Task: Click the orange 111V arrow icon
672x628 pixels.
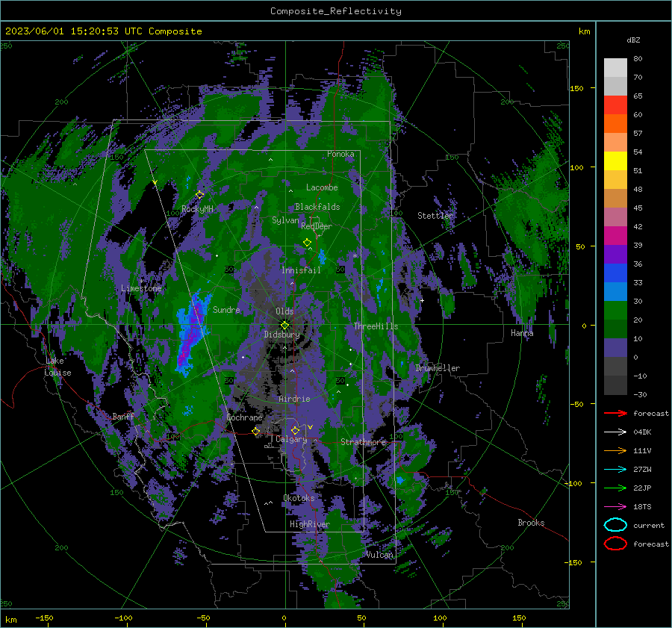Action: [615, 450]
